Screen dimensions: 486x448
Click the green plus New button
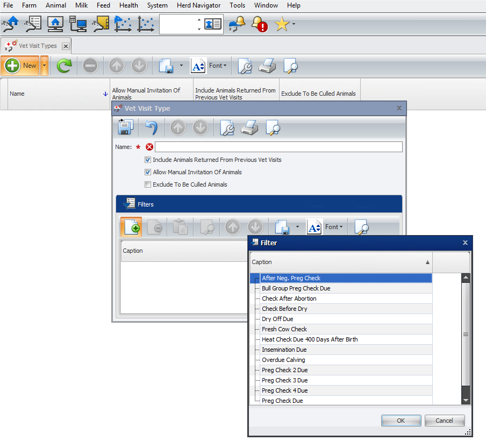(20, 66)
